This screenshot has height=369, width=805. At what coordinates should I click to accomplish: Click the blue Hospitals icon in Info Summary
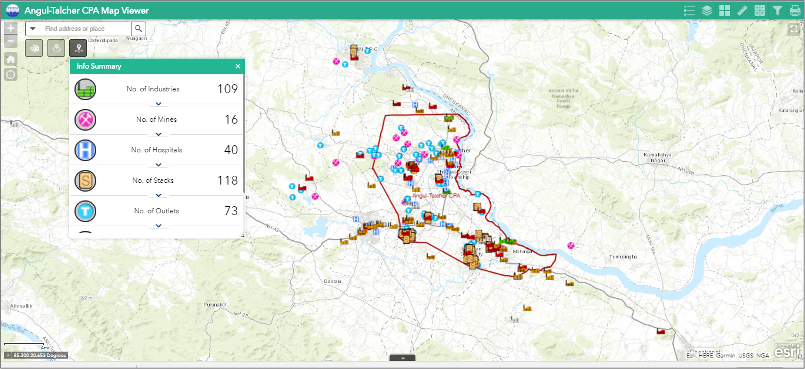click(x=85, y=150)
